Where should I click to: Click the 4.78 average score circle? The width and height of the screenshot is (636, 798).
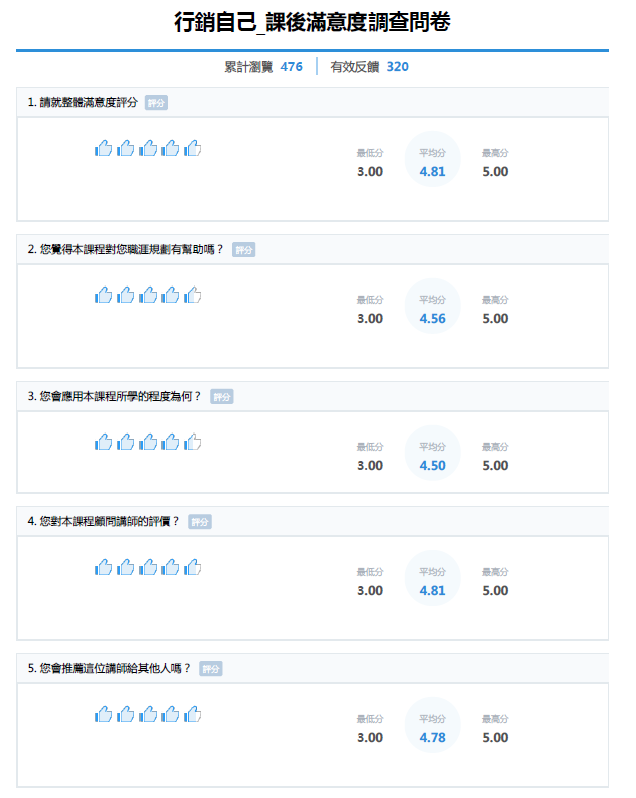pos(432,726)
